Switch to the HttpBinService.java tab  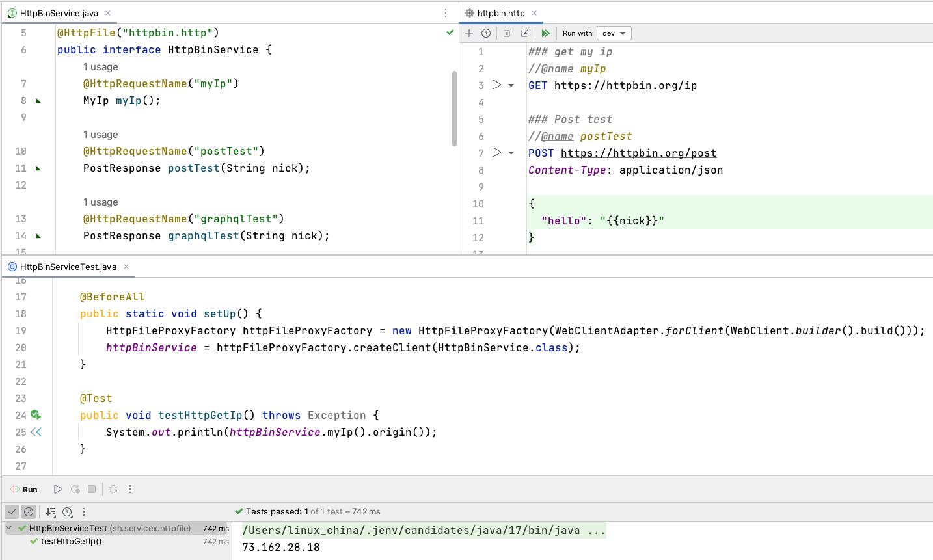pos(57,12)
